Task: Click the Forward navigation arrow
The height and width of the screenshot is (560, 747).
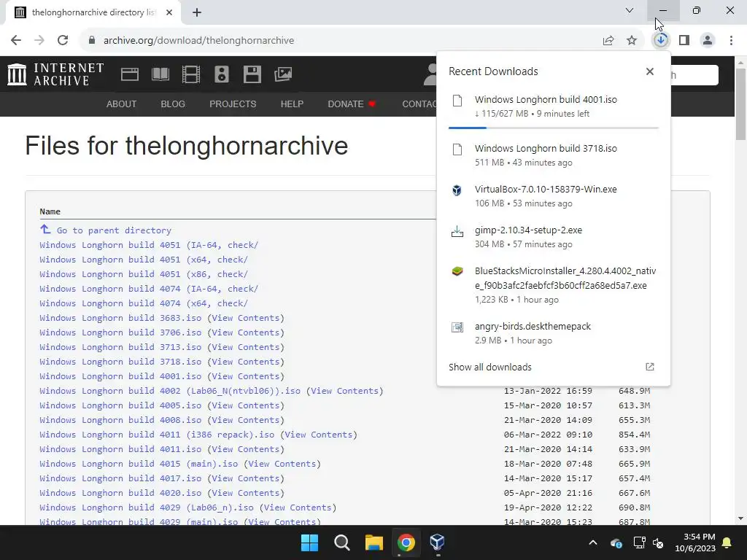Action: 39,41
